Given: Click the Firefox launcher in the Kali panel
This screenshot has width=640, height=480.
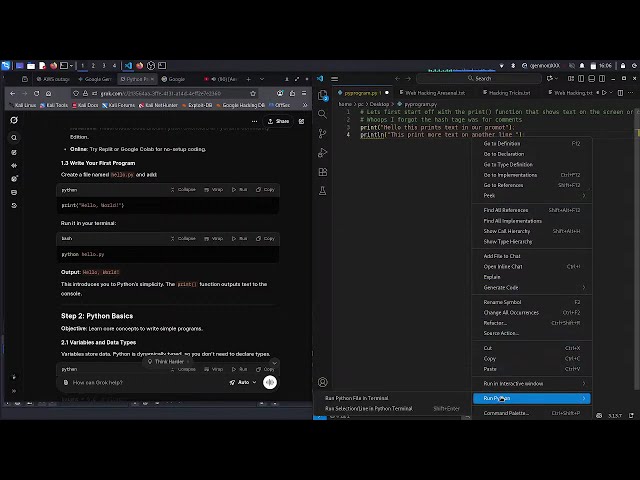Looking at the screenshot, I should point(53,65).
